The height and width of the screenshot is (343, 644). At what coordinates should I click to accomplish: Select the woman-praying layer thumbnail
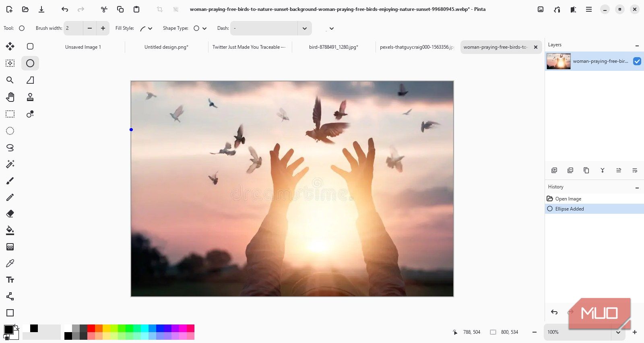[x=559, y=61]
